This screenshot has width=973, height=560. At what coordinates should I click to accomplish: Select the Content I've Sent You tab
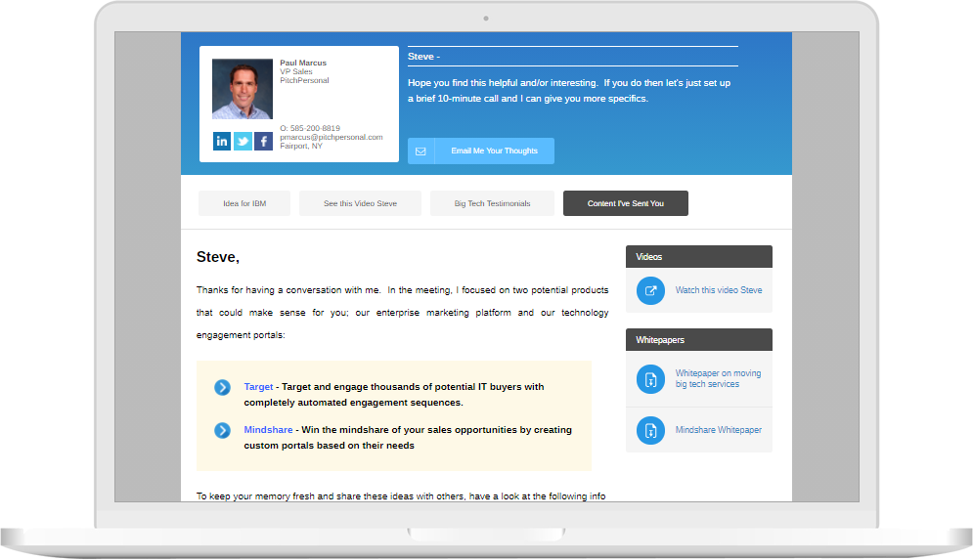(x=626, y=203)
